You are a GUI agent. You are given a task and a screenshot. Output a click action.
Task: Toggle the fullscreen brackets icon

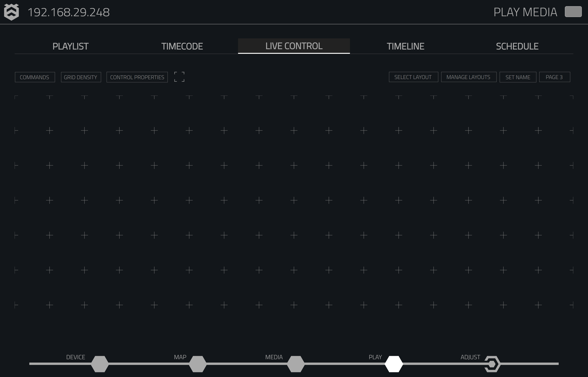point(179,77)
